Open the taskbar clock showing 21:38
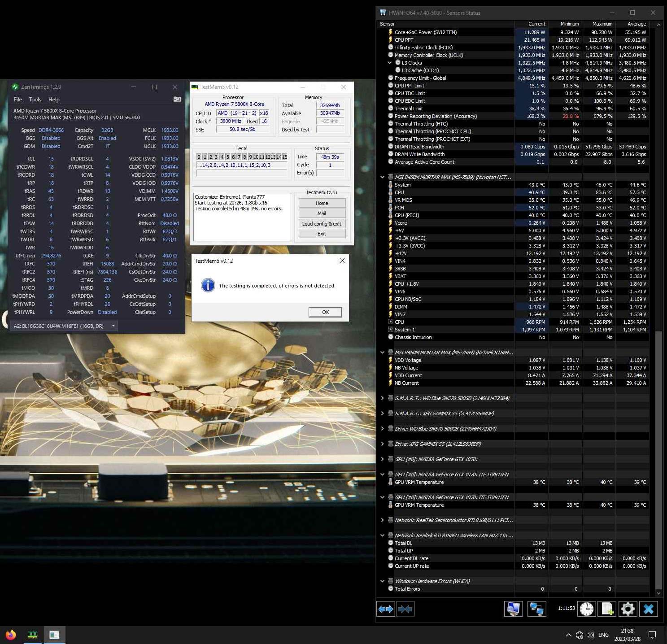Screen dimensions: 667x644 pos(627,635)
